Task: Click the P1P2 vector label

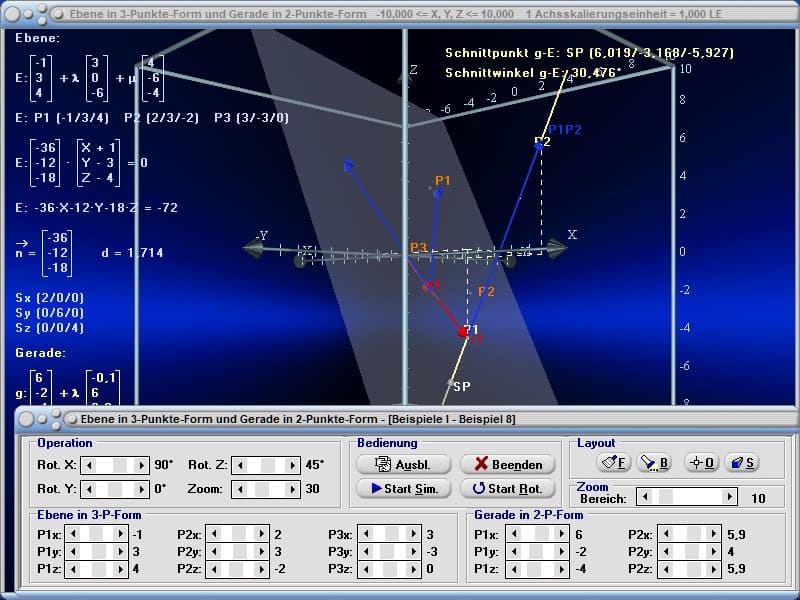Action: coord(565,130)
